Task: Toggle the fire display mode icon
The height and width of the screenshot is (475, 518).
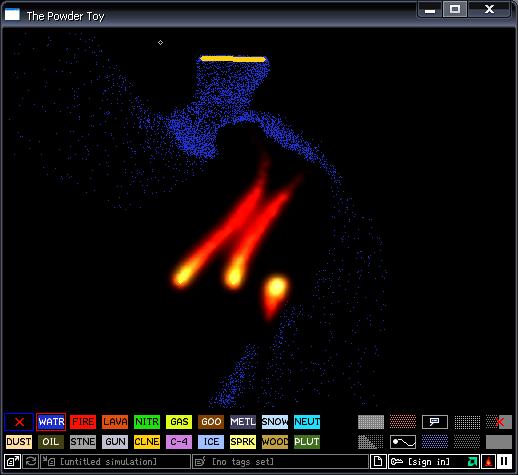Action: (x=488, y=462)
